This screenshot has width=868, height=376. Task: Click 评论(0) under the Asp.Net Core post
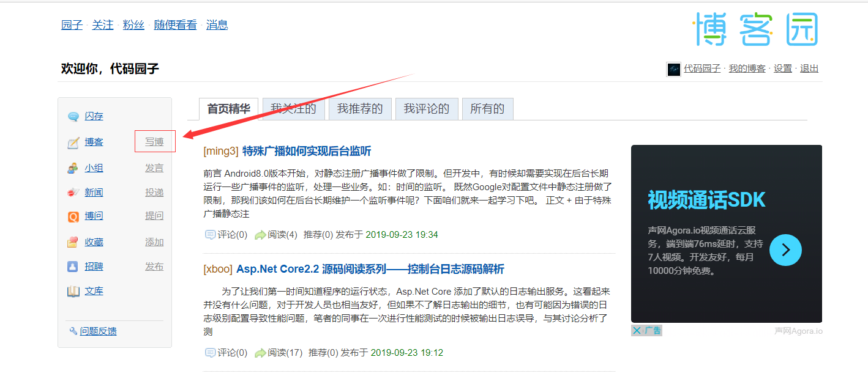tap(233, 353)
